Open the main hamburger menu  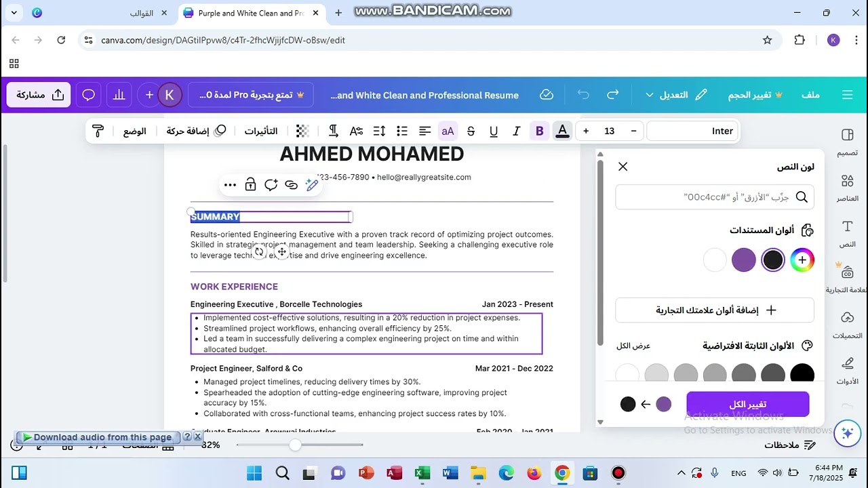point(848,95)
